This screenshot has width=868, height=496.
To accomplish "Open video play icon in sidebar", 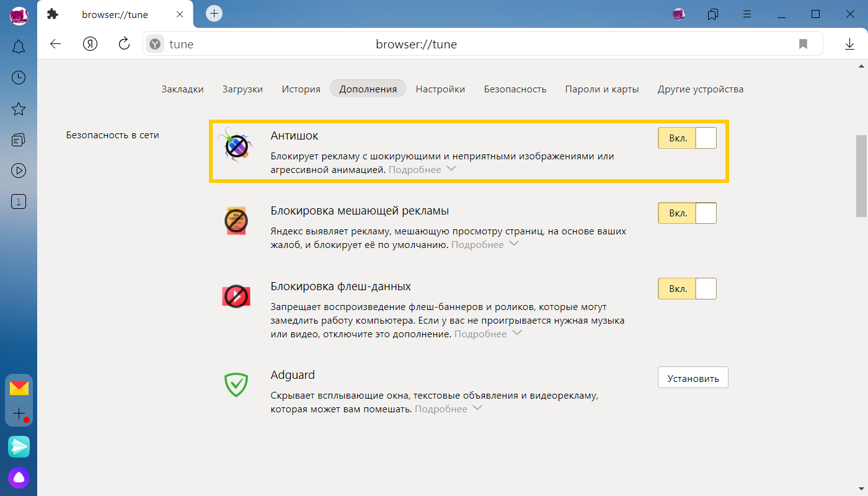I will (19, 170).
